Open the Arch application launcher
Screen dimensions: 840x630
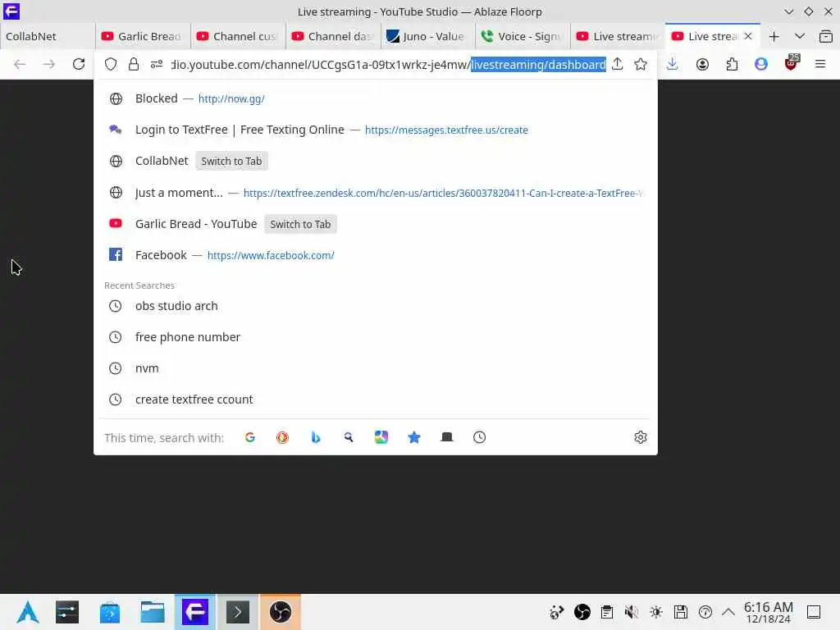27,612
